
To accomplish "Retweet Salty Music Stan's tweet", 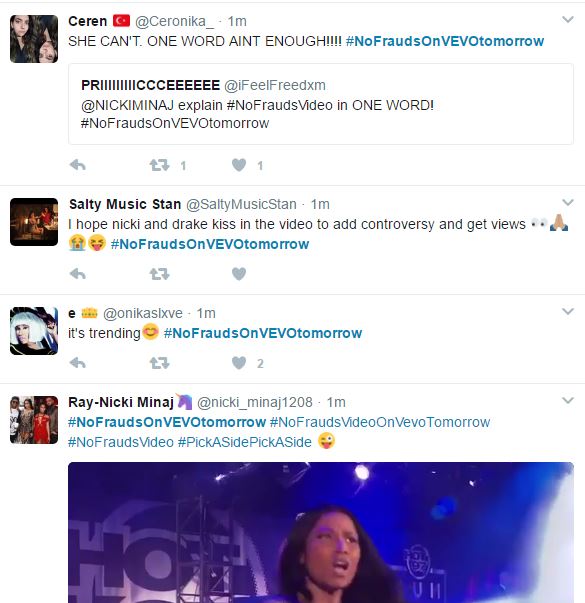I will (159, 274).
